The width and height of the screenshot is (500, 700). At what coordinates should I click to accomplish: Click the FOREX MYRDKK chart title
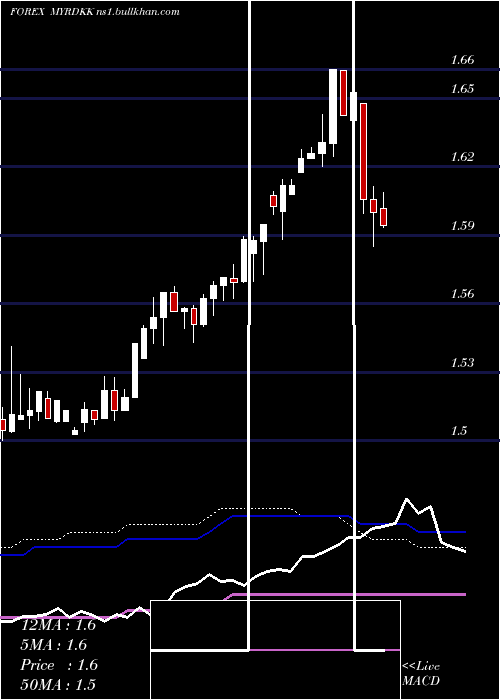tap(95, 12)
